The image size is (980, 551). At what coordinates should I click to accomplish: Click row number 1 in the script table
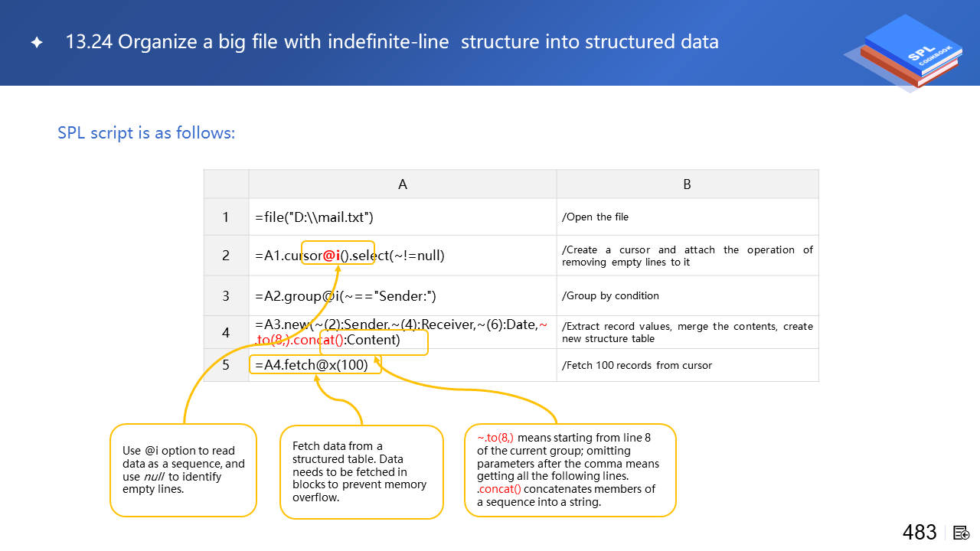[x=226, y=217]
